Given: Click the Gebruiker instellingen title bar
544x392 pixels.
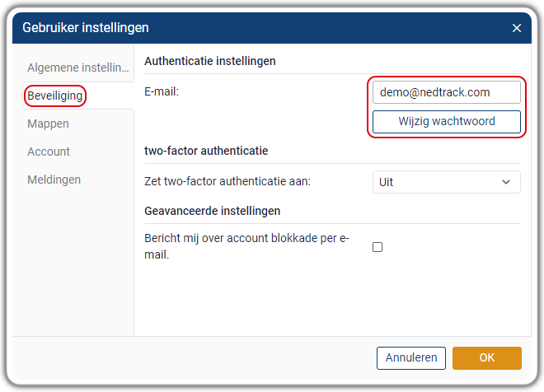Looking at the screenshot, I should click(272, 28).
